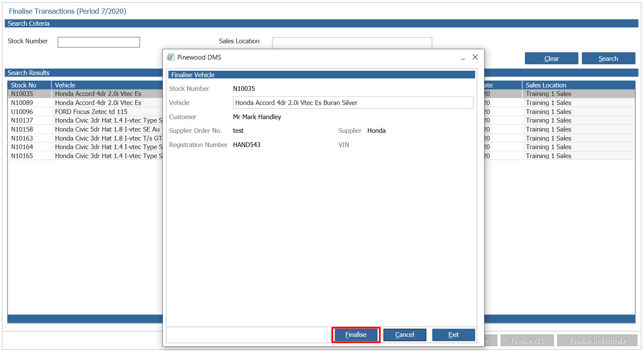Click the Clear button

[x=551, y=58]
